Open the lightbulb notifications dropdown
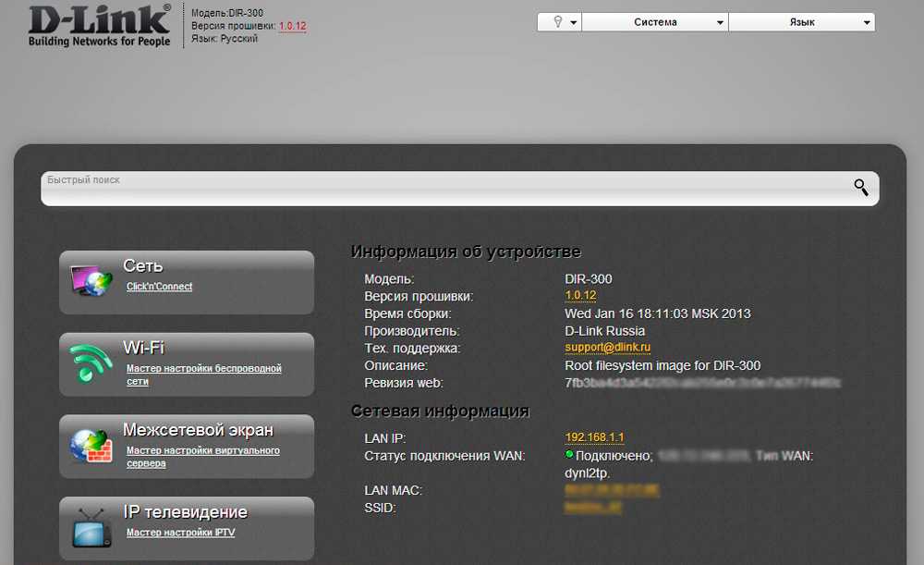Viewport: 924px width, 565px height. 559,22
